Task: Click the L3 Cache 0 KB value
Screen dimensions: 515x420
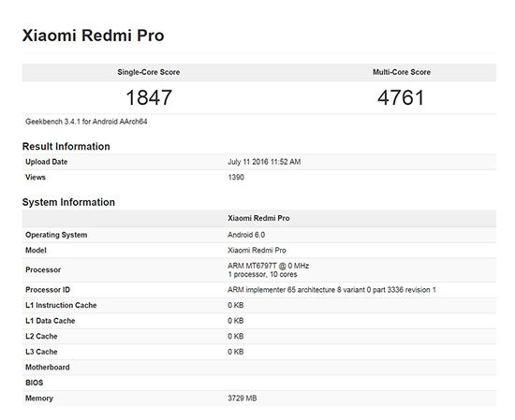Action: click(x=235, y=352)
